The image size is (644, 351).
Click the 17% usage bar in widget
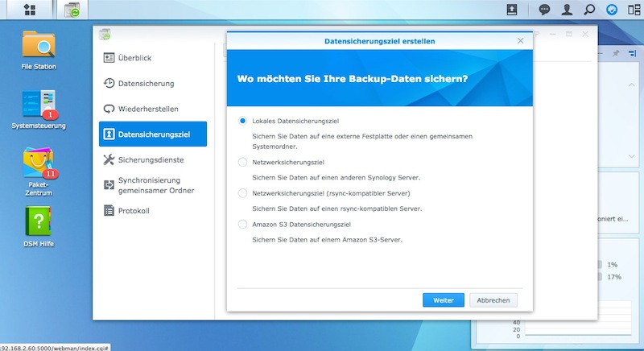(x=600, y=277)
